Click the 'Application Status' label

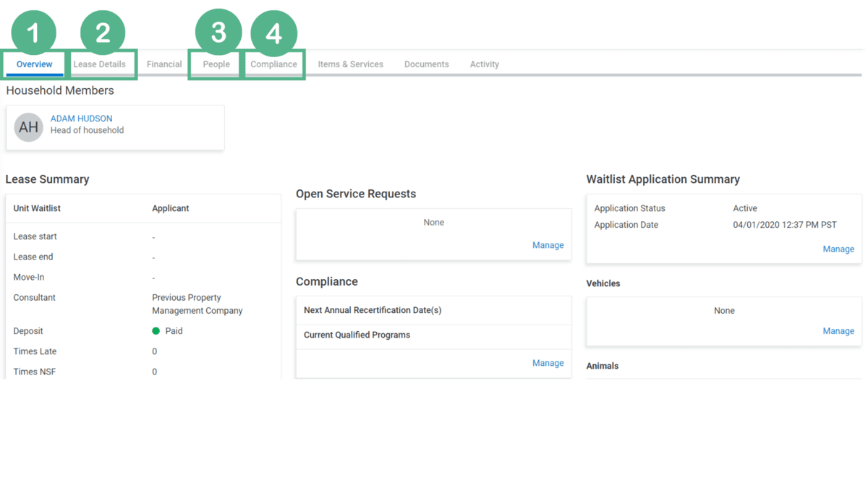point(629,208)
